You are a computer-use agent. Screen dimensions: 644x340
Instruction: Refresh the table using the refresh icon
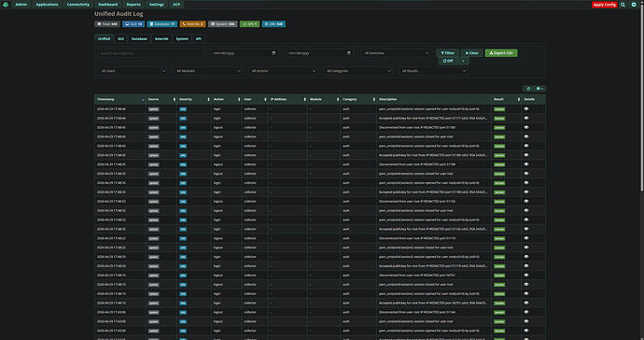[528, 89]
